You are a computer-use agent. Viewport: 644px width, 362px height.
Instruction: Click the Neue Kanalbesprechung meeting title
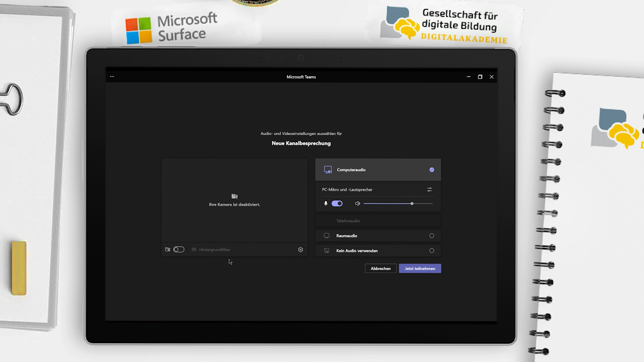[301, 143]
